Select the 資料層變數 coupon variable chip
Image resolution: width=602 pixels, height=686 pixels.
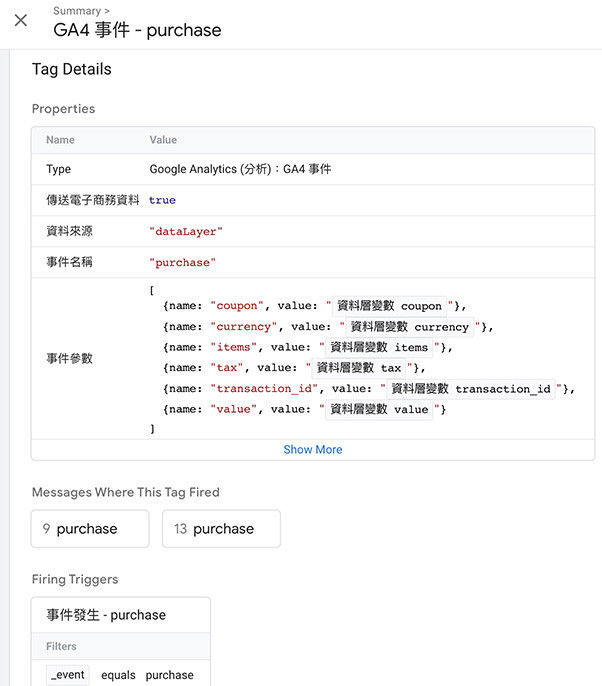coord(389,306)
